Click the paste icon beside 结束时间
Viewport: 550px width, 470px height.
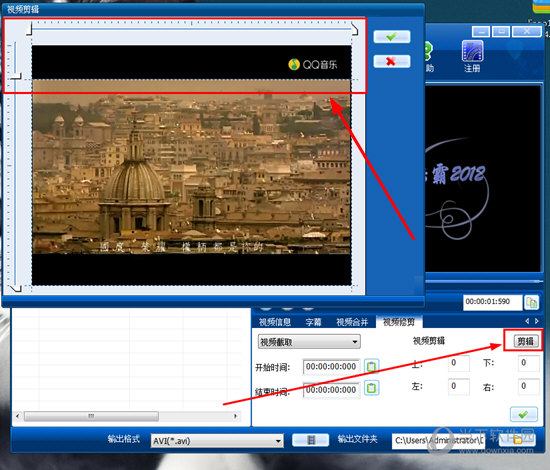click(x=371, y=388)
